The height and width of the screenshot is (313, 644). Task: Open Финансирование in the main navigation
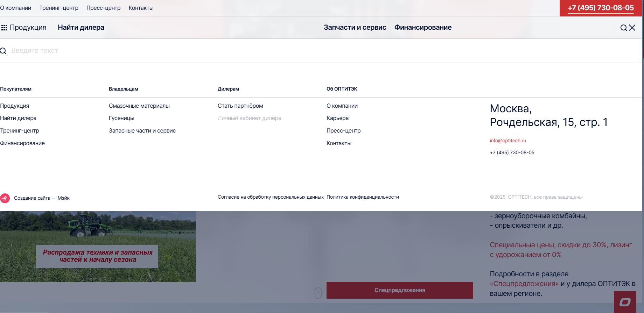[x=423, y=27]
